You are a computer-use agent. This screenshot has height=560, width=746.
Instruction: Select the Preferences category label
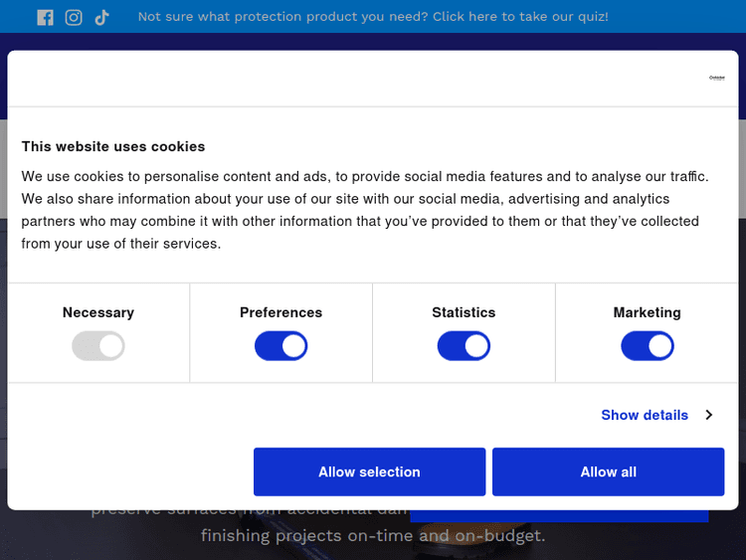280,312
